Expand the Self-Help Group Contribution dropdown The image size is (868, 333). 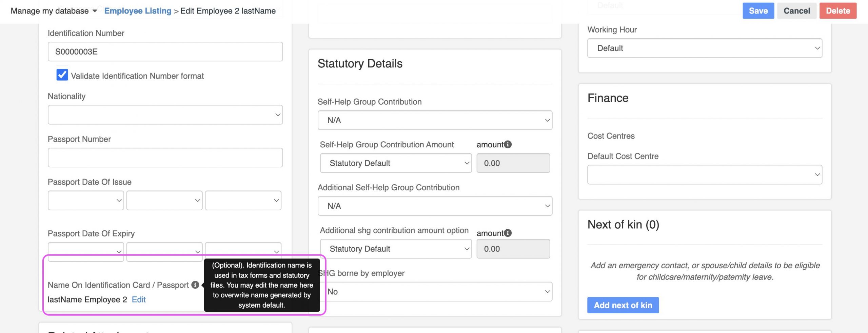[x=435, y=120]
